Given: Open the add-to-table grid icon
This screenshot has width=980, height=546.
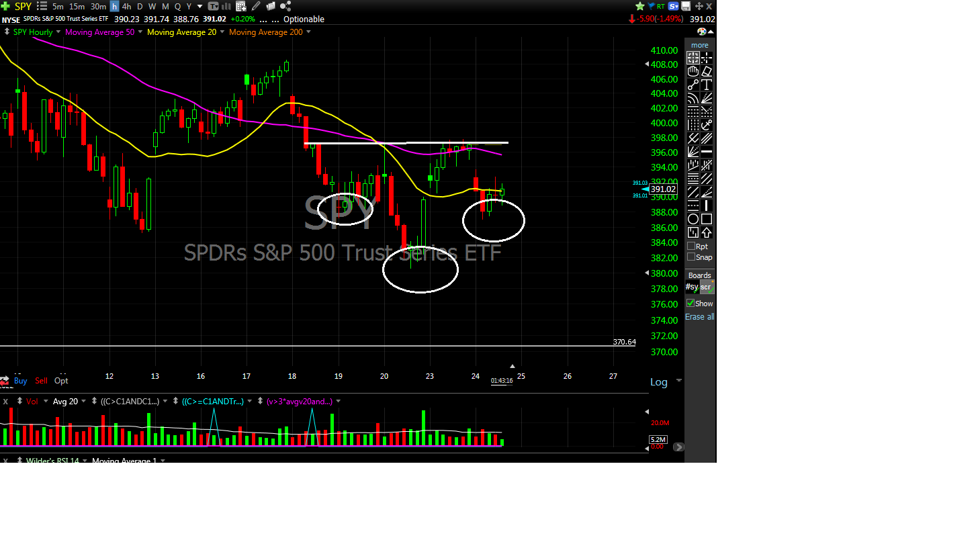Looking at the screenshot, I should (241, 6).
